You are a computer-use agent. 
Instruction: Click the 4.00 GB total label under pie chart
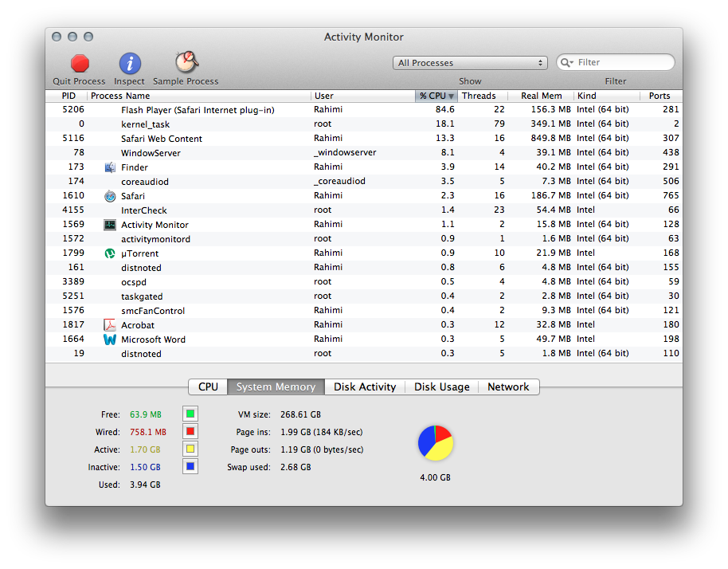pyautogui.click(x=436, y=477)
